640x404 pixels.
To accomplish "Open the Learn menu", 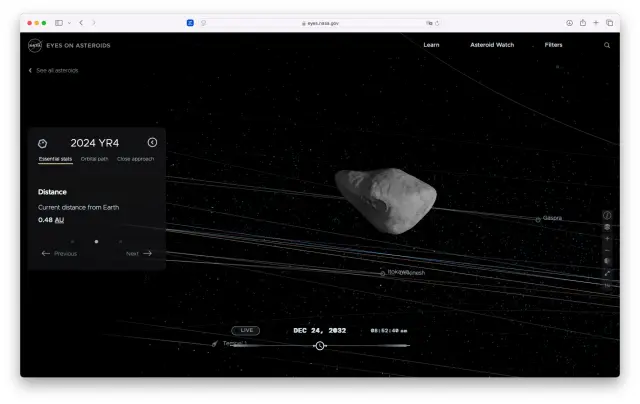I will 431,45.
